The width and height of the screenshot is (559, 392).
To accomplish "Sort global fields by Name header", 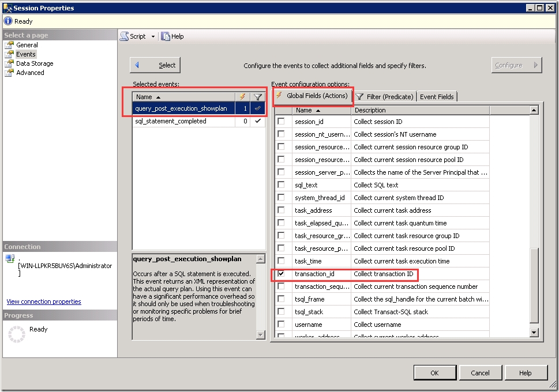I will [321, 110].
